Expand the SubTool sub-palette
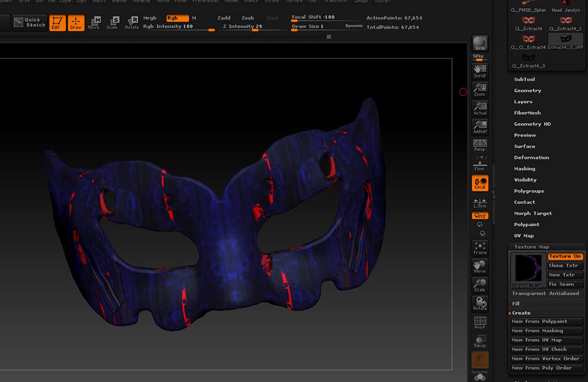The width and height of the screenshot is (588, 382). [x=524, y=79]
